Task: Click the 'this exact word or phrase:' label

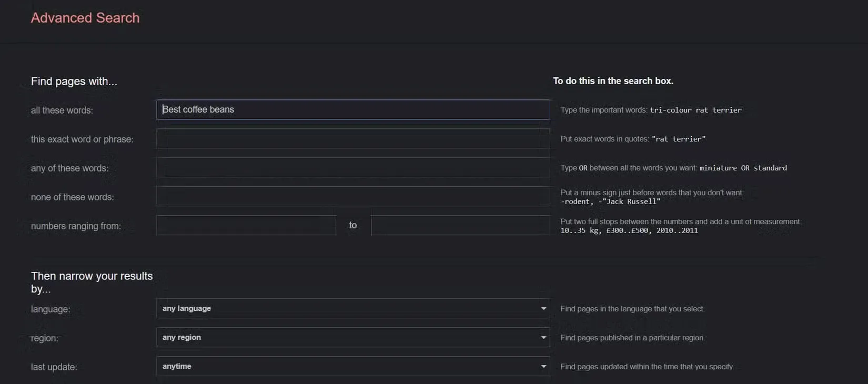Action: tap(82, 139)
